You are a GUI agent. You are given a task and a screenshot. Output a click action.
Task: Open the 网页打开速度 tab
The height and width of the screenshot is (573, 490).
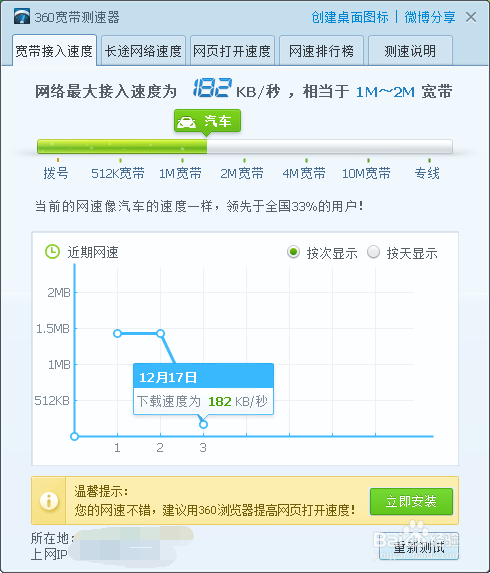[232, 50]
